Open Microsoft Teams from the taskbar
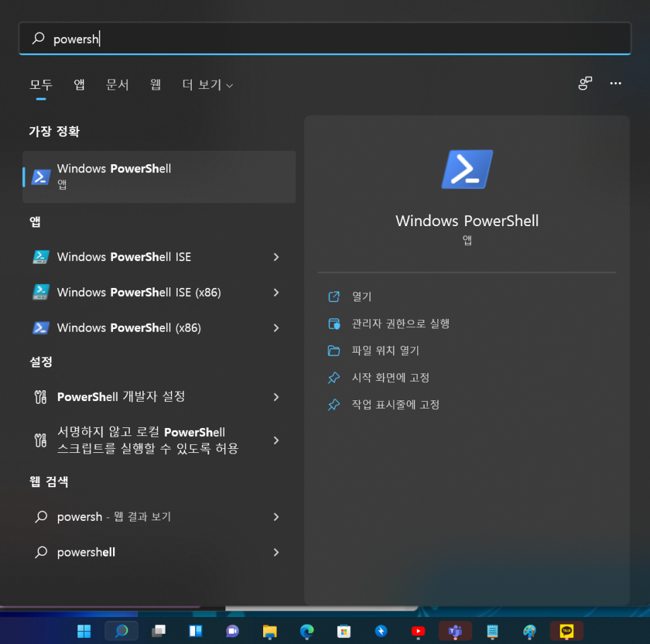Image resolution: width=650 pixels, height=644 pixels. [x=455, y=631]
